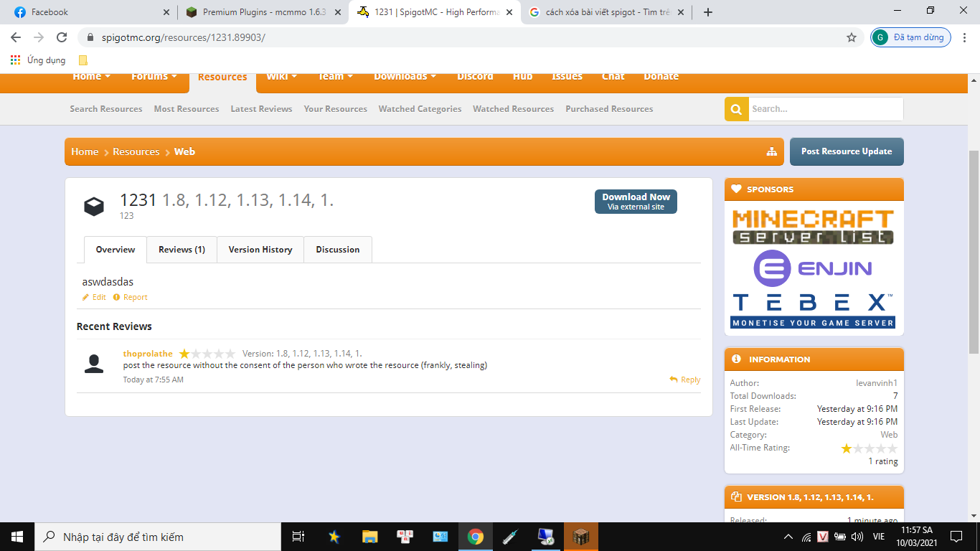
Task: Open the levanvinh1 author link
Action: coord(877,383)
